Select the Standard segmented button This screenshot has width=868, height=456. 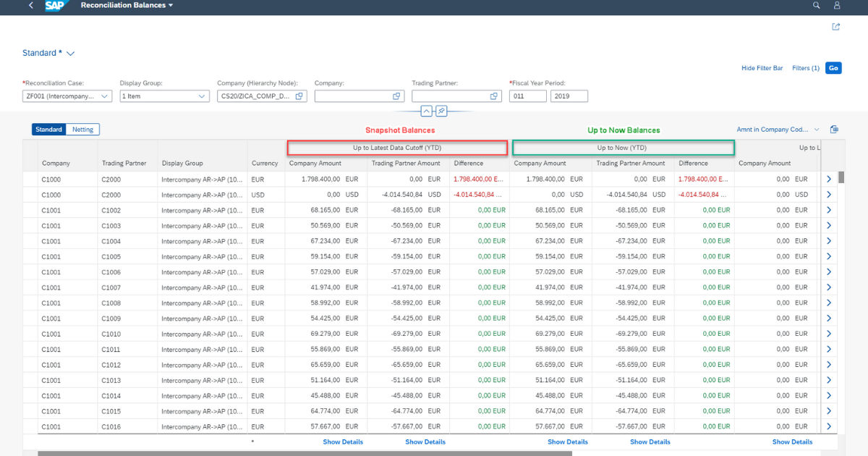[x=48, y=130]
